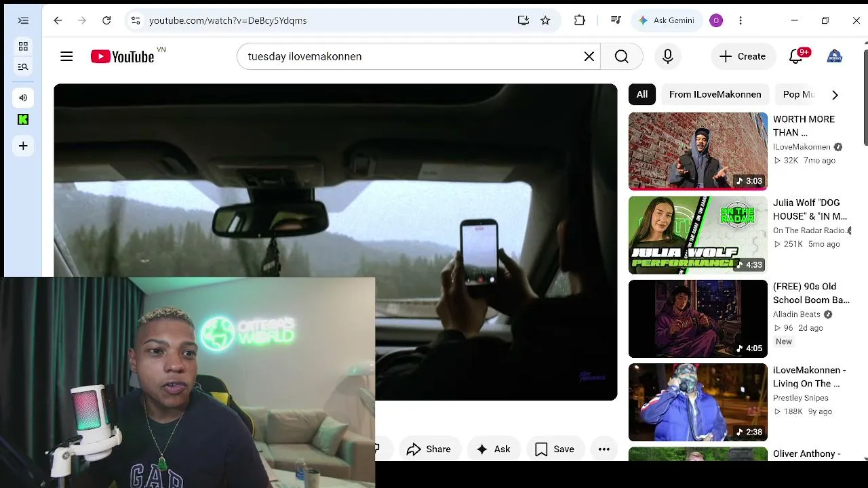Go forward with the browser forward arrow

(x=82, y=20)
